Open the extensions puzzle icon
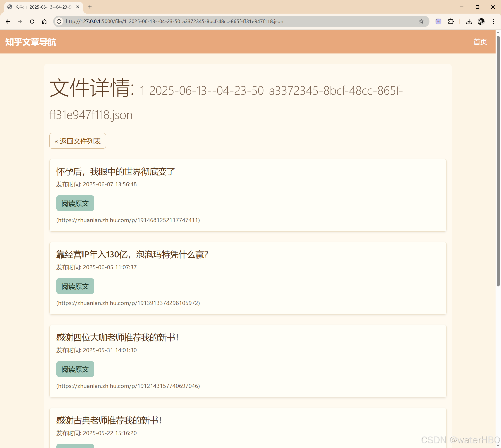This screenshot has width=501, height=448. pos(451,22)
